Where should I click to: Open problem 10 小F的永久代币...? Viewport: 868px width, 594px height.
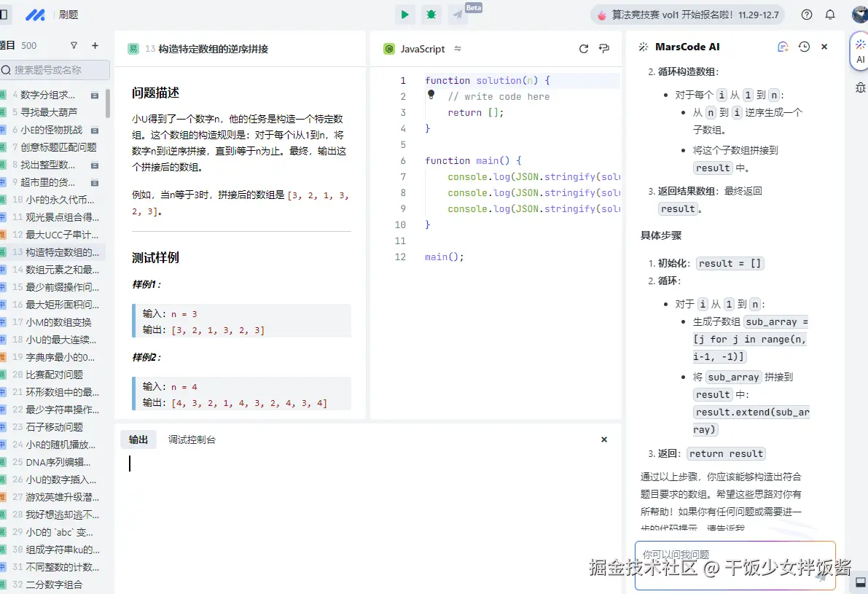(60, 200)
